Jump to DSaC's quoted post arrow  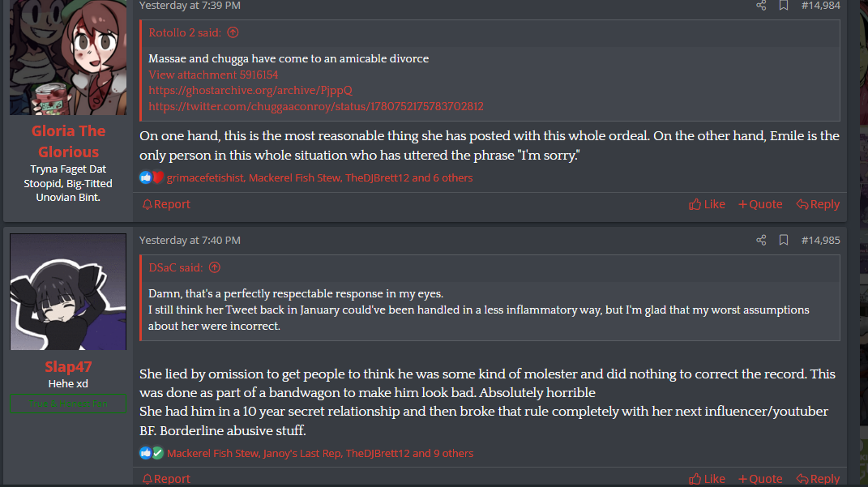tap(215, 267)
